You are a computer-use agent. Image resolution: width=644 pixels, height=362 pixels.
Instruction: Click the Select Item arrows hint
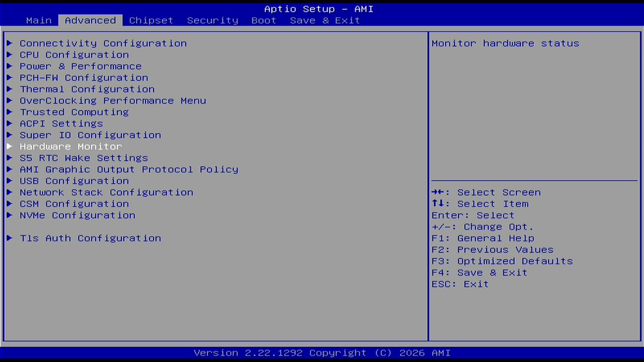point(480,204)
